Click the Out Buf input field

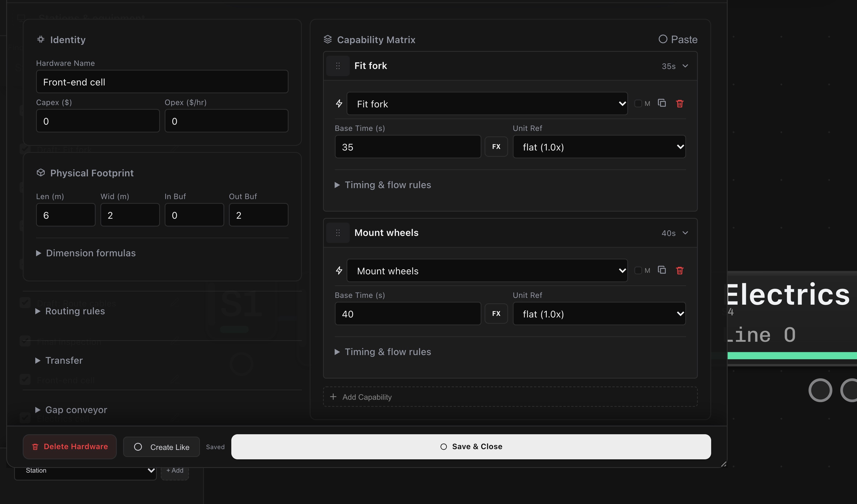(258, 215)
